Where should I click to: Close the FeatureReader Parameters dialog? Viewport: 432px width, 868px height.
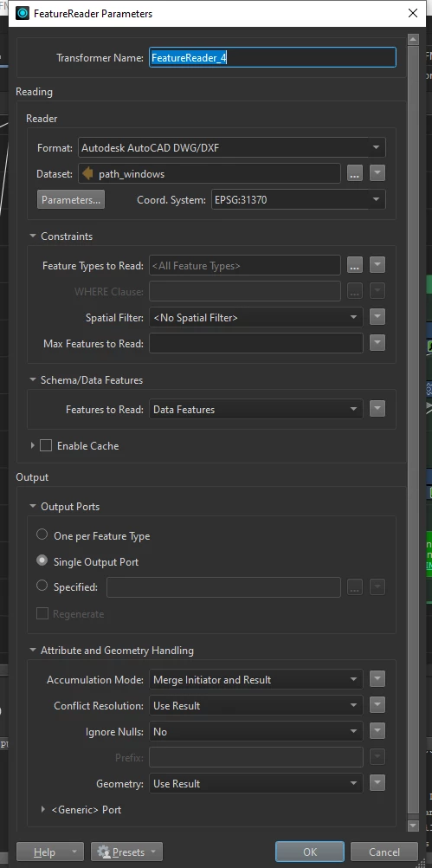[x=413, y=13]
